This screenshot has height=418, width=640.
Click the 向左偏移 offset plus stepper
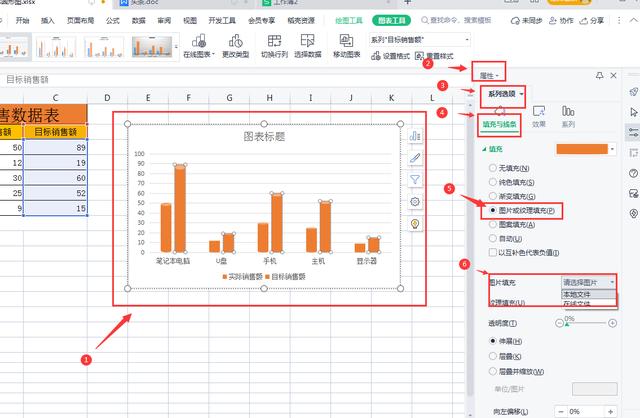(611, 412)
